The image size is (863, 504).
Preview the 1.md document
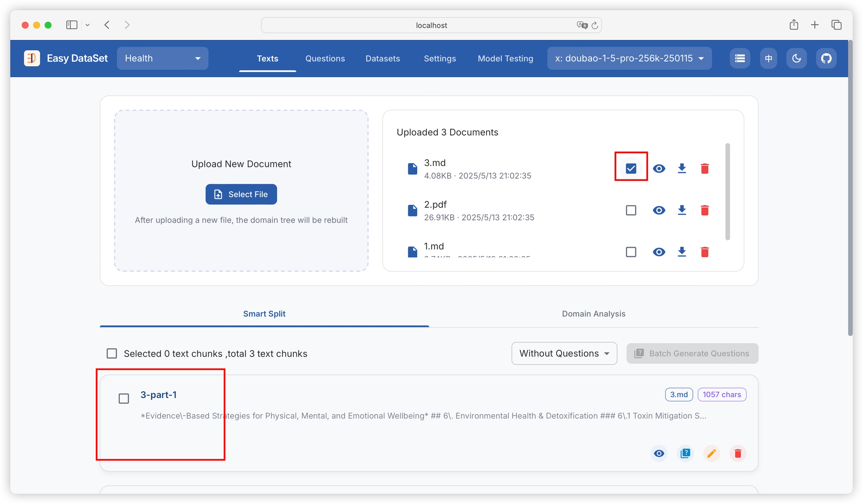[x=659, y=252]
